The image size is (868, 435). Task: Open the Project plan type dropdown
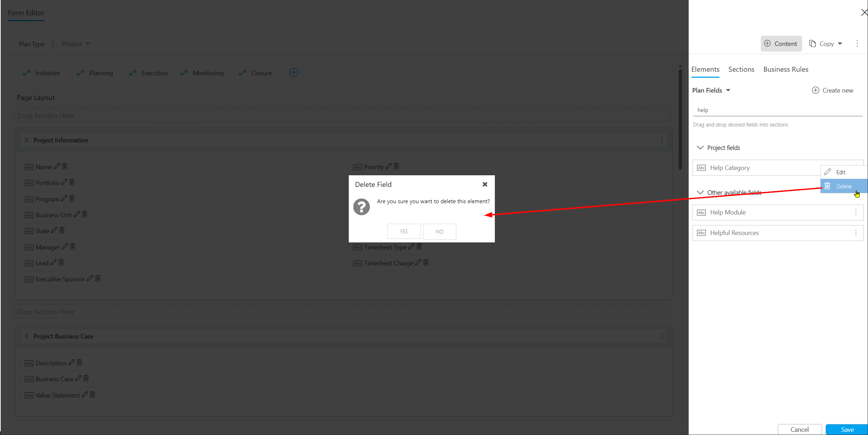76,43
